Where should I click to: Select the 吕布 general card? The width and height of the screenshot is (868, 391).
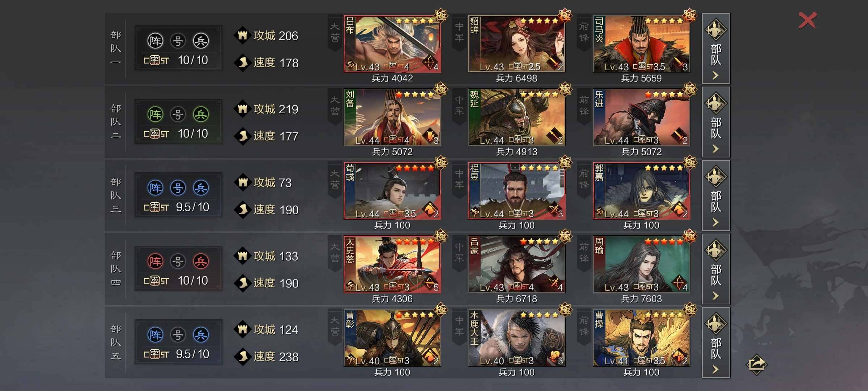(x=392, y=44)
